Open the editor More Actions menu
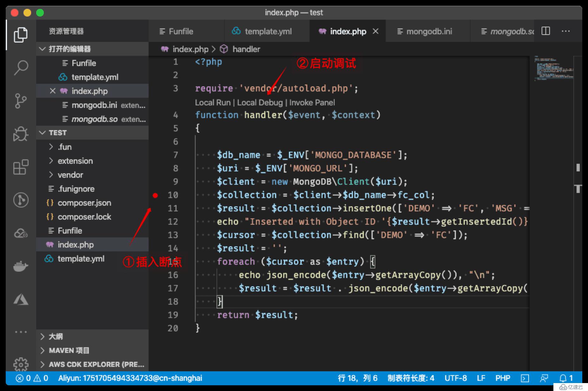This screenshot has width=588, height=391. pyautogui.click(x=565, y=31)
